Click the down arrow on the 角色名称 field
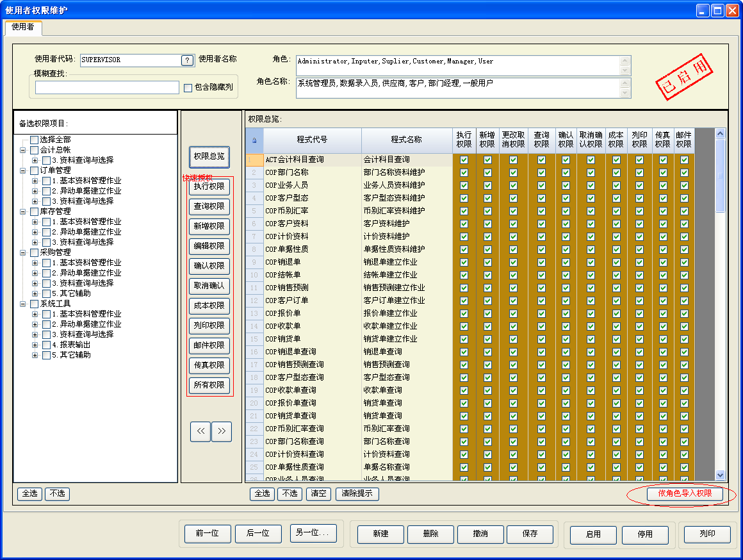Viewport: 743px width, 560px height. [x=625, y=94]
